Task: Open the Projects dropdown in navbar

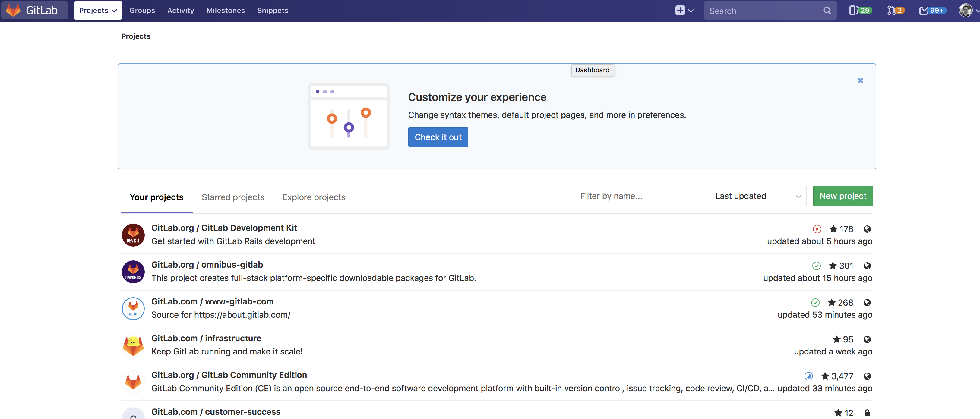Action: tap(98, 10)
